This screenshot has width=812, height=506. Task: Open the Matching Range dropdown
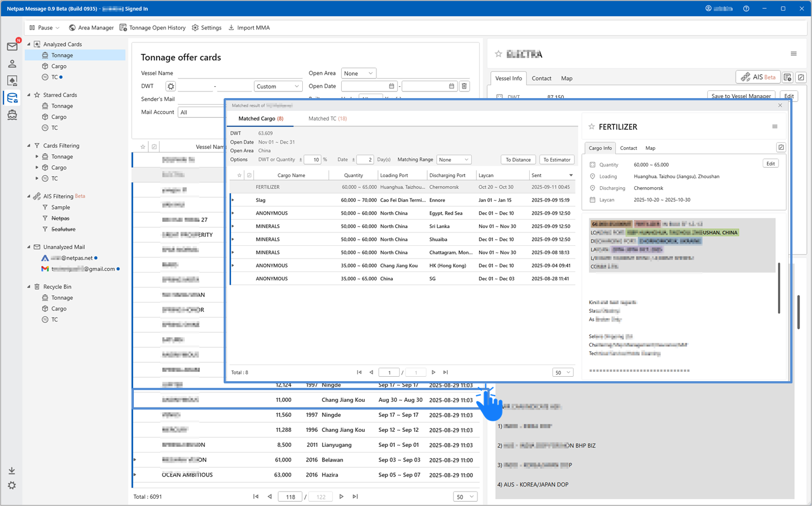coord(453,160)
